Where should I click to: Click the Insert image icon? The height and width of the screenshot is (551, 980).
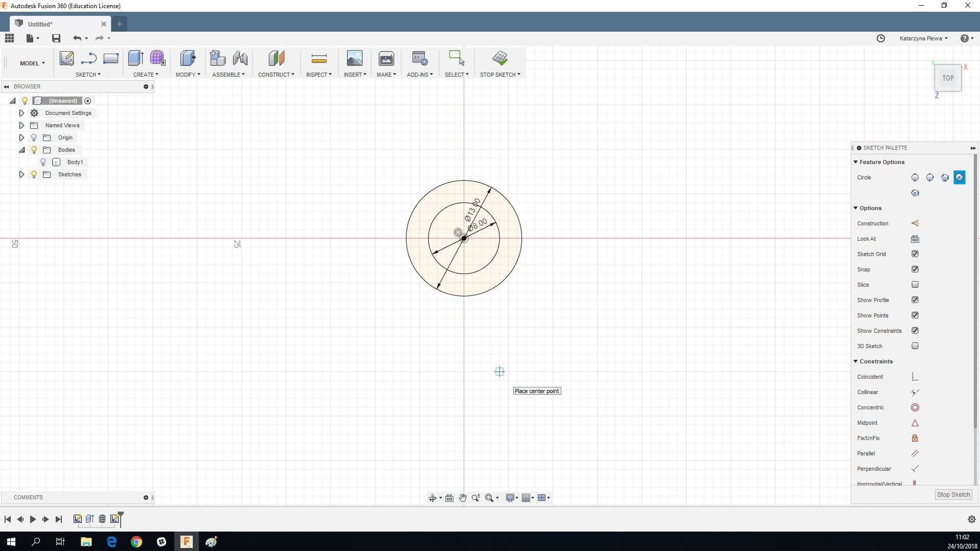pyautogui.click(x=354, y=58)
